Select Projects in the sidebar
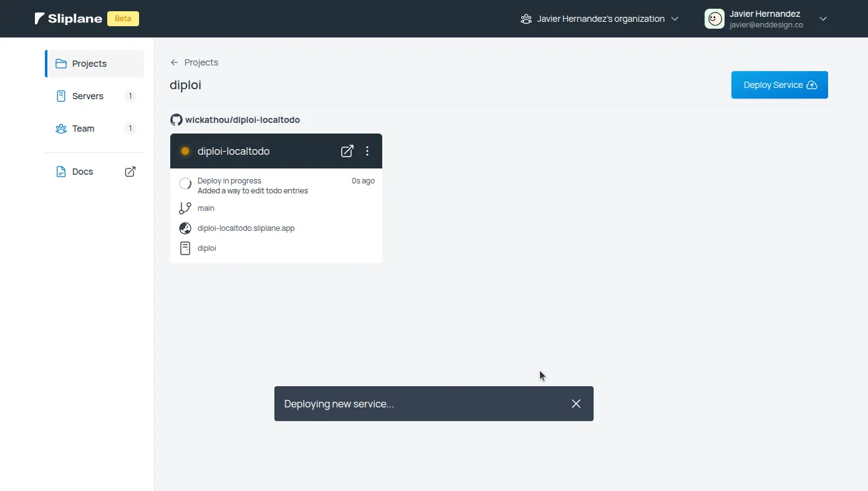 [89, 63]
